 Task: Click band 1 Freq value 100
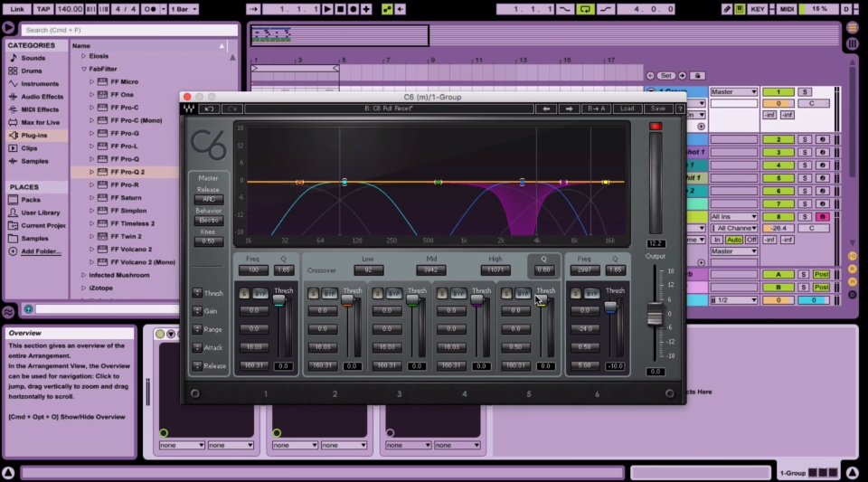253,270
